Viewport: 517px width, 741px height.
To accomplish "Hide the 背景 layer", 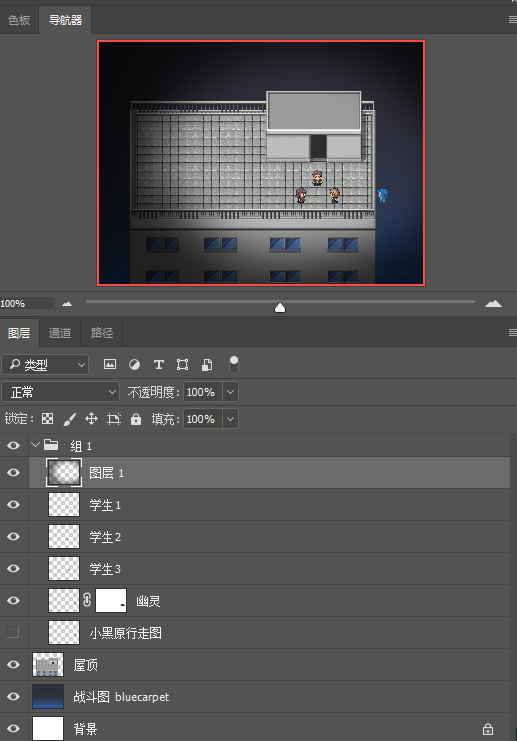I will [x=14, y=728].
